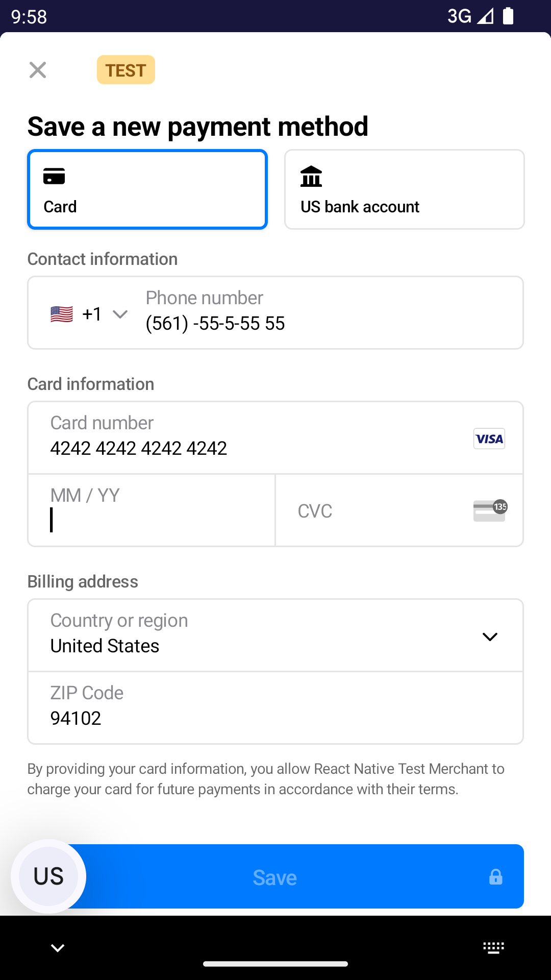Hide the keyboard with the down chevron
Screen dimensions: 551x980
point(58,948)
